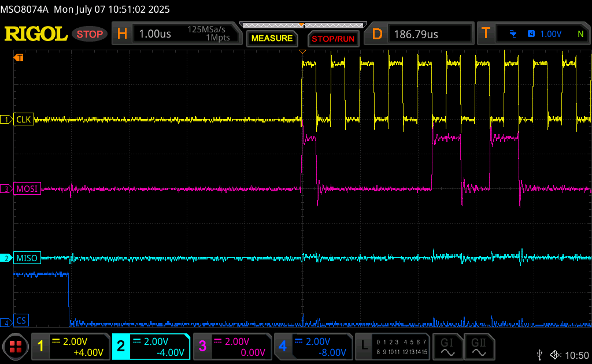
Task: Open the red four-square function menu icon
Action: 16,346
